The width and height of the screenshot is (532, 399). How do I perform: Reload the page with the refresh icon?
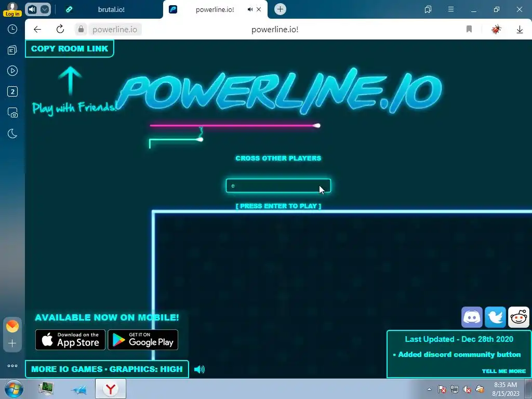tap(60, 29)
